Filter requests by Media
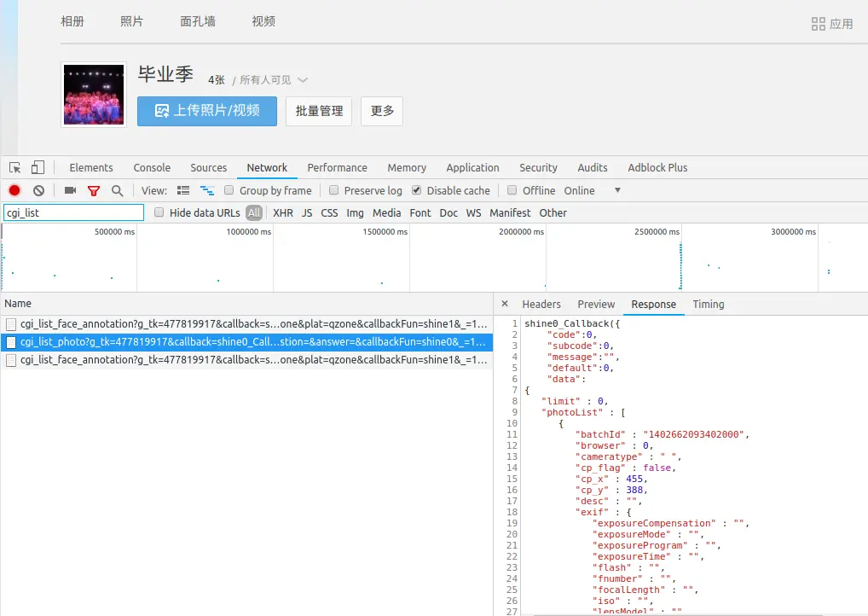868x616 pixels. [386, 212]
